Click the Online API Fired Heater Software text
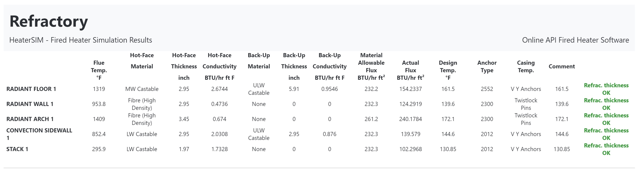 (575, 40)
